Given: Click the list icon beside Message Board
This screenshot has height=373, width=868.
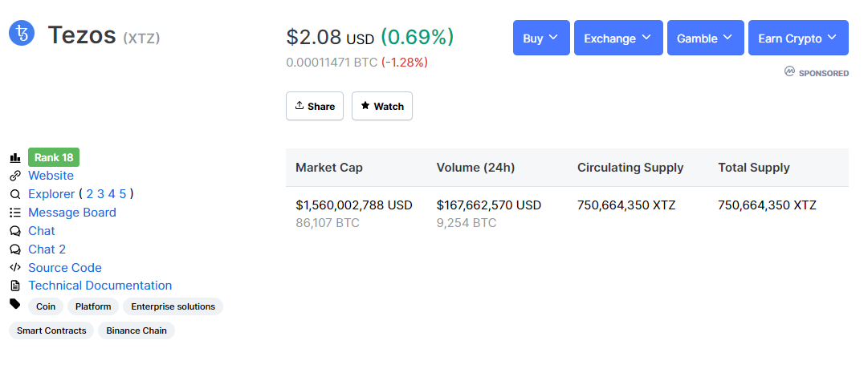Looking at the screenshot, I should 15,213.
